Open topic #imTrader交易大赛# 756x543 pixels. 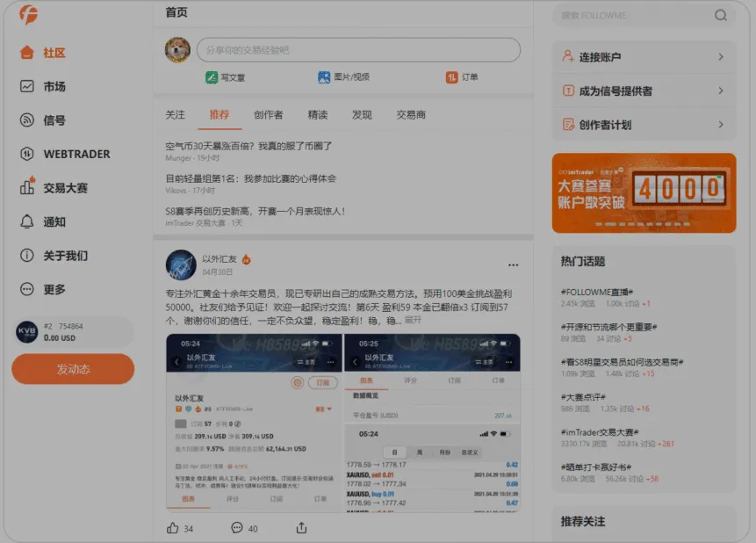(600, 432)
